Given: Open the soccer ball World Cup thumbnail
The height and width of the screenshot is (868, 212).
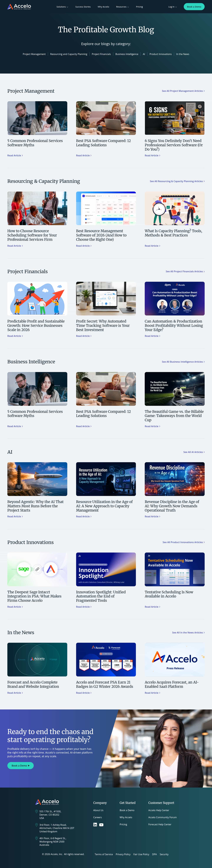Looking at the screenshot, I should tap(175, 389).
